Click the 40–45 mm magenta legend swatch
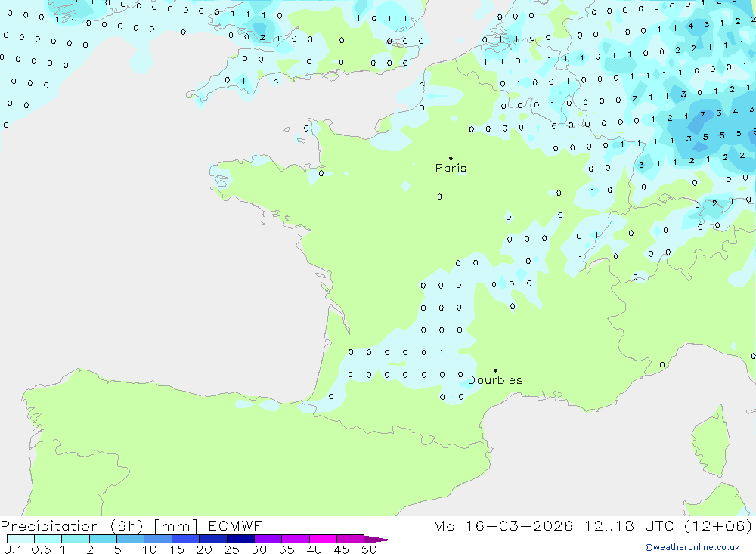Screen dimensions: 756x554 (323, 539)
